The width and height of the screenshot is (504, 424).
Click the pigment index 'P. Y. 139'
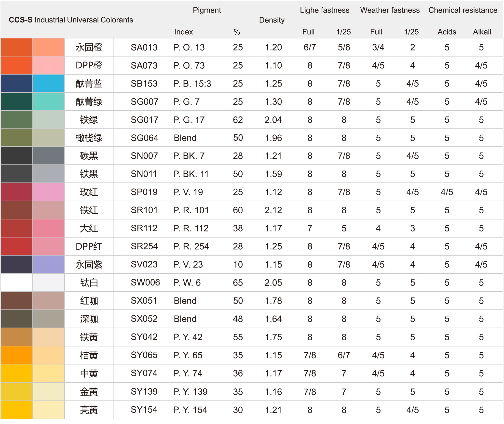coord(190,392)
